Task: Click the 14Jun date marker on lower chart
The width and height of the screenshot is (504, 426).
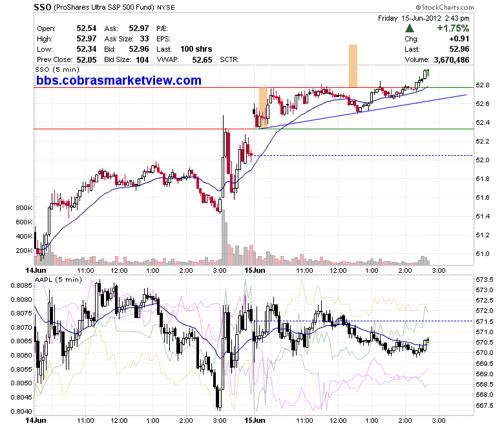Action: pyautogui.click(x=36, y=421)
